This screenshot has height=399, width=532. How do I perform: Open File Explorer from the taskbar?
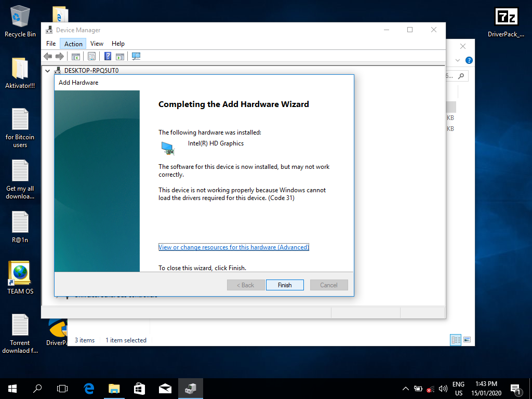coord(114,389)
